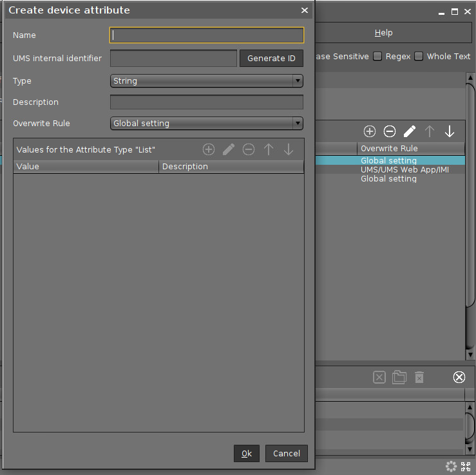Expand the Overwrite Rule dropdown
The image size is (476, 475).
[206, 124]
